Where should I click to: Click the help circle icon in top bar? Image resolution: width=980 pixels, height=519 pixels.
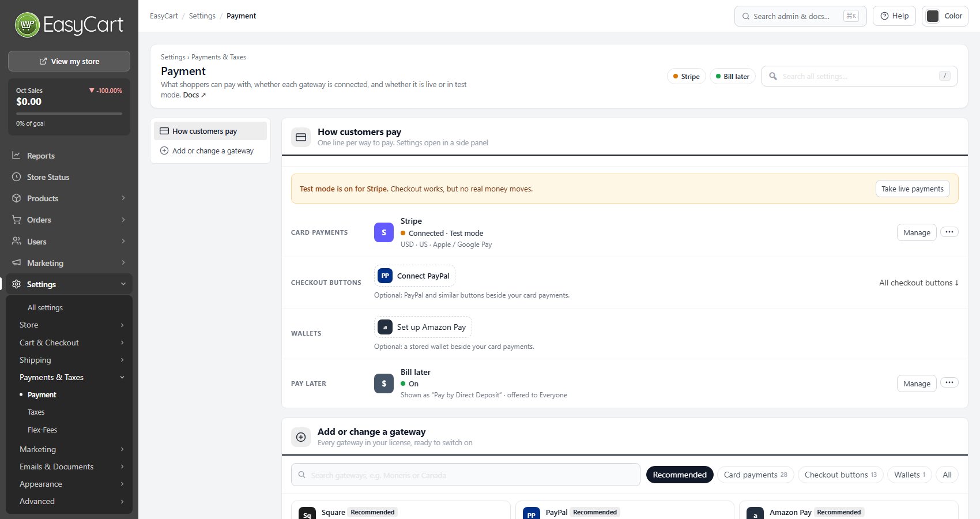tap(884, 16)
